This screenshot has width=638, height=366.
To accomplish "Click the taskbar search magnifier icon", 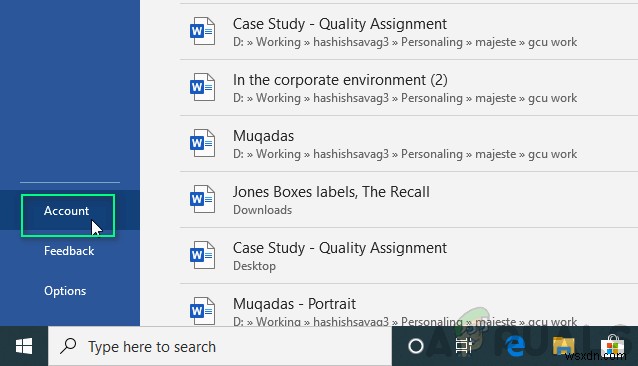I will pyautogui.click(x=68, y=346).
